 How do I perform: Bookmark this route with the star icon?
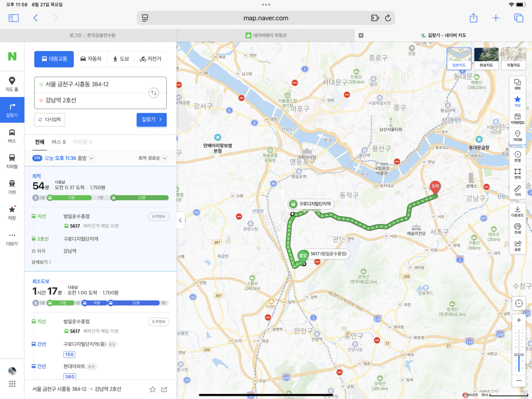tap(153, 389)
